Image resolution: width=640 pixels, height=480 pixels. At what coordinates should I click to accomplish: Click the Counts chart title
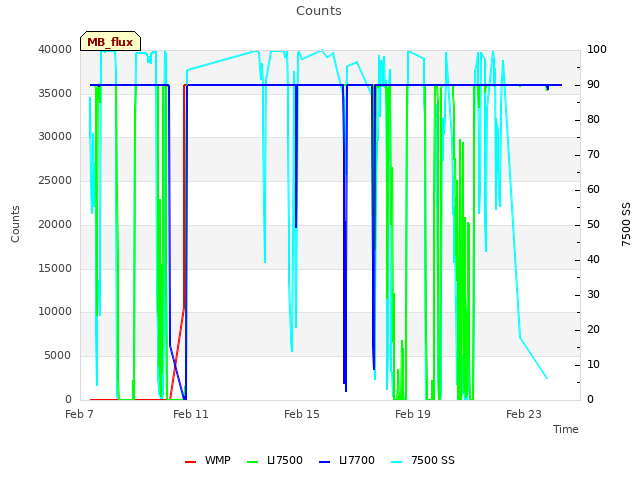click(318, 11)
